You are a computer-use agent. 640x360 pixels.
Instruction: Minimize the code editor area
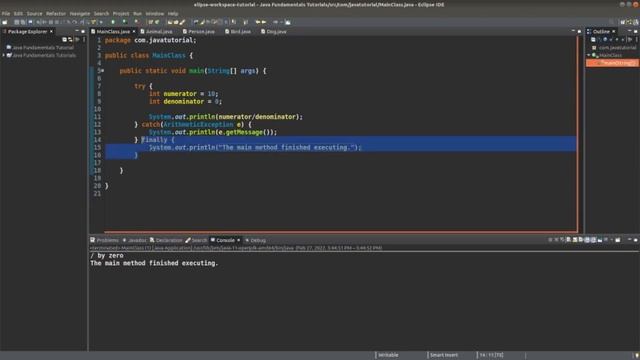[573, 31]
